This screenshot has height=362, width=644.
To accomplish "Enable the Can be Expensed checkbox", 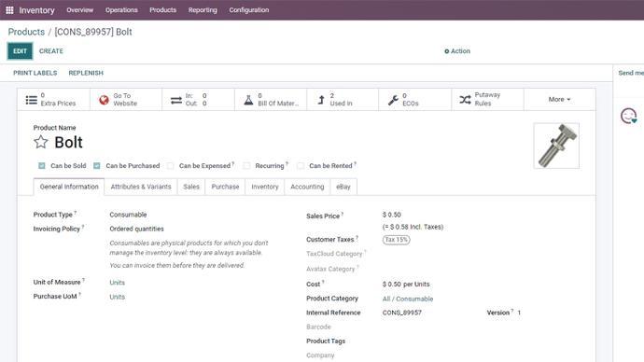I will pyautogui.click(x=171, y=166).
